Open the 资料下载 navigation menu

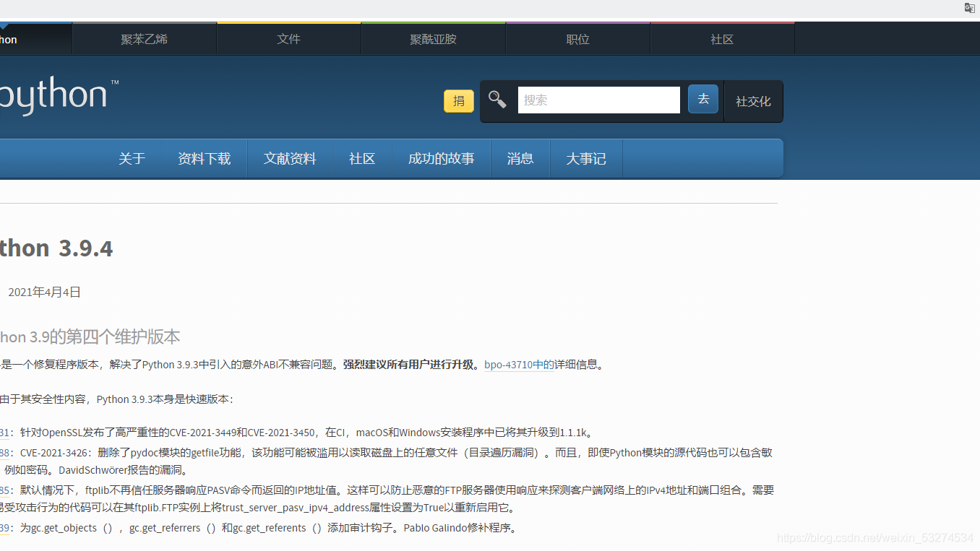pos(205,159)
